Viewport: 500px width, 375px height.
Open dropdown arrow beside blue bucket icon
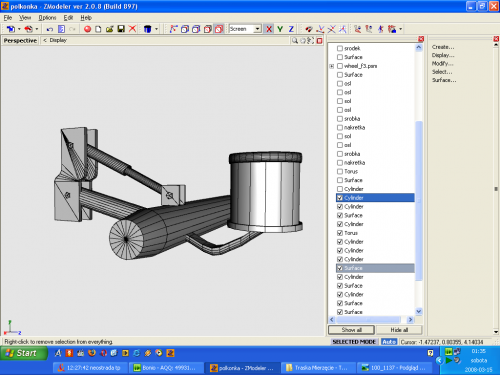156,29
